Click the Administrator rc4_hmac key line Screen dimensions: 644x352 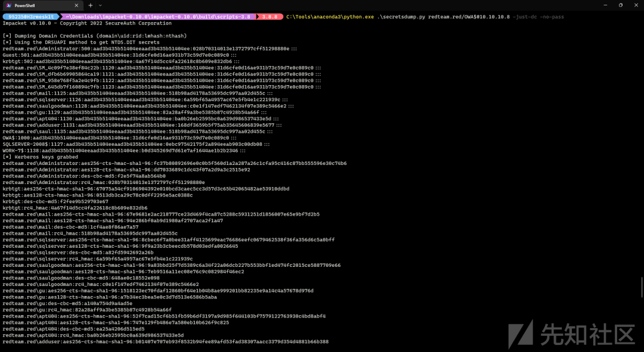coord(104,183)
